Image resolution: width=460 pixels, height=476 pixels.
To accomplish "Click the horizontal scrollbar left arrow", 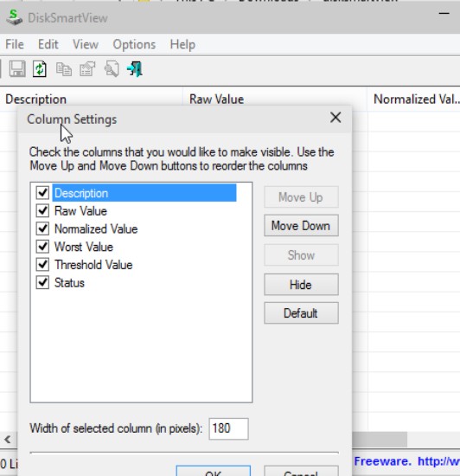I will click(8, 440).
